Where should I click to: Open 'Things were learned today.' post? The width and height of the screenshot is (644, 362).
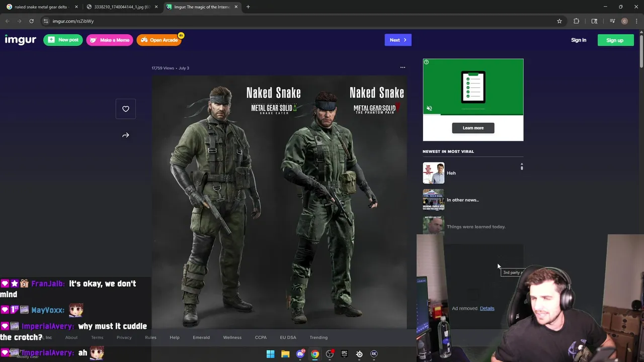[476, 227]
